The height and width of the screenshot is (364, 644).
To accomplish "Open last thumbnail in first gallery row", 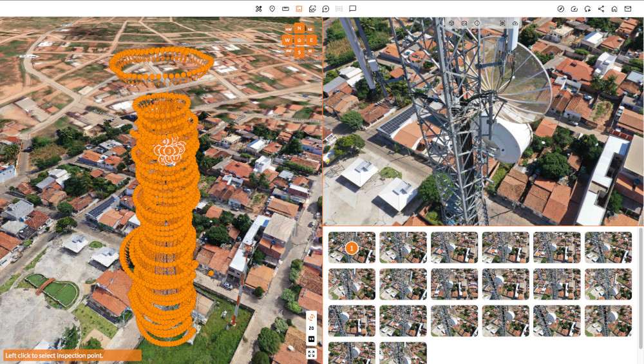I will pyautogui.click(x=609, y=247).
